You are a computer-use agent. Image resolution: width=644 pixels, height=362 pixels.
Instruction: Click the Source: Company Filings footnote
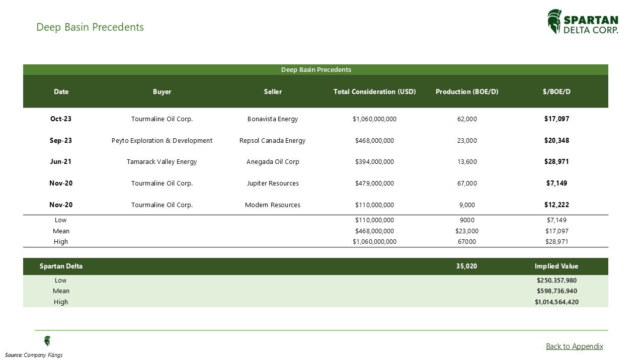pos(34,355)
